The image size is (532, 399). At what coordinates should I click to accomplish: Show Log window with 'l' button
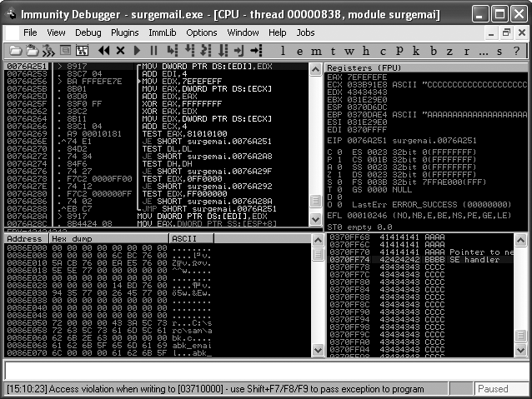pyautogui.click(x=283, y=51)
